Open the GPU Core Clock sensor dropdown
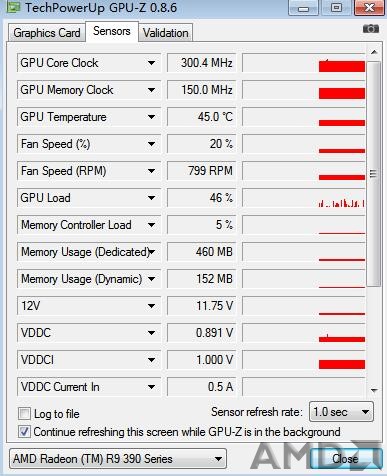This screenshot has height=476, width=387. [x=151, y=63]
